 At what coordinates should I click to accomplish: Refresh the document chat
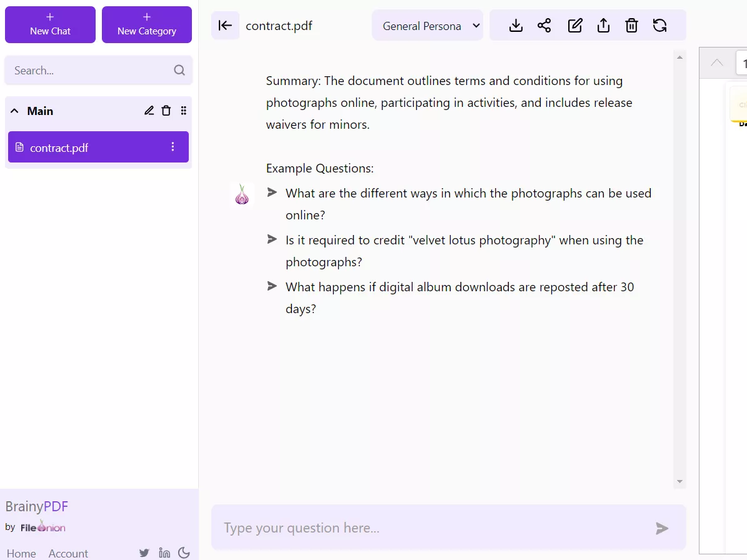click(x=659, y=26)
